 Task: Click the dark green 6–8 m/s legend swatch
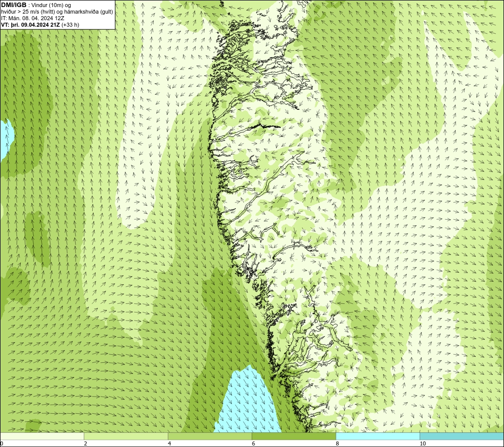click(294, 436)
